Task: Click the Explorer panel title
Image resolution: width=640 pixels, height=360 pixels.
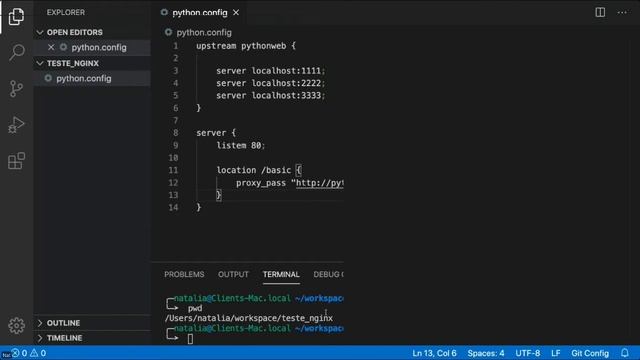Action: pyautogui.click(x=66, y=12)
